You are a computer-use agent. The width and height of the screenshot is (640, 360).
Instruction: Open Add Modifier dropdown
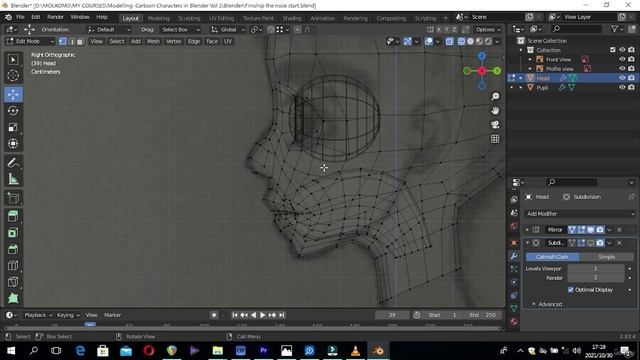tap(580, 213)
